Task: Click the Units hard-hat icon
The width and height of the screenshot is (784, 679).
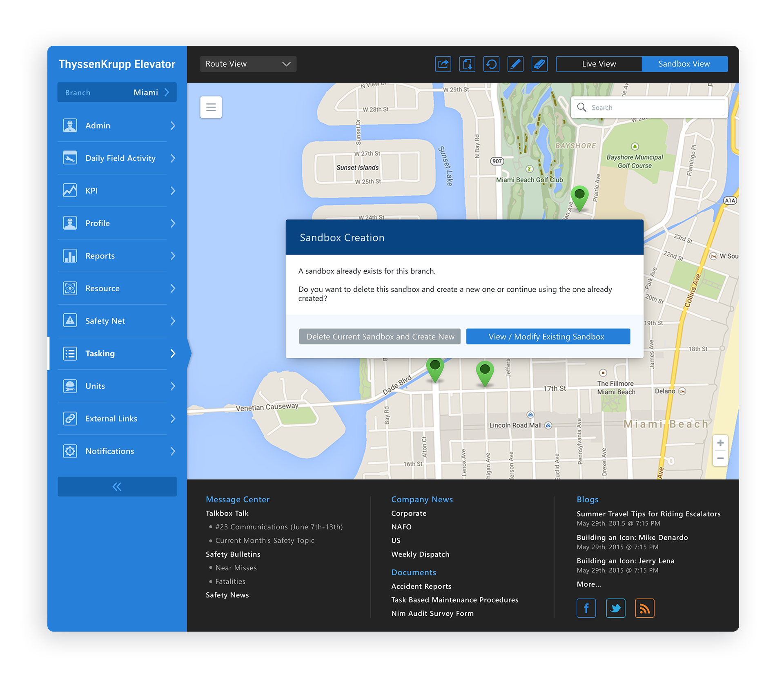Action: (70, 386)
